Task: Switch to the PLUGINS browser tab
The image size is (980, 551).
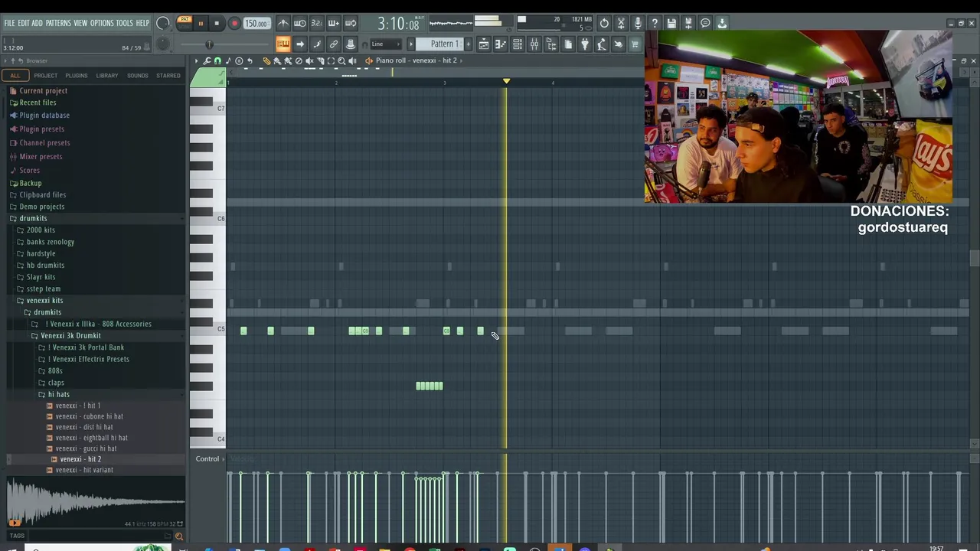Action: click(x=77, y=75)
